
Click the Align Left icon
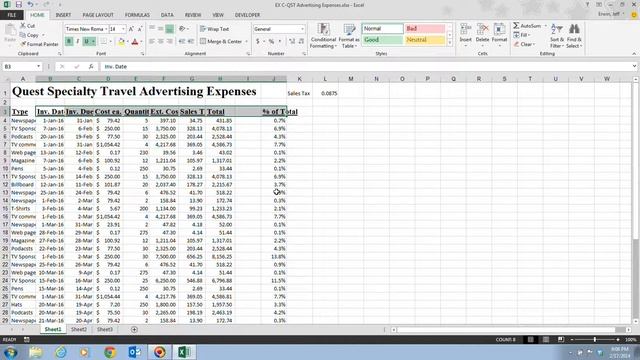[152, 41]
